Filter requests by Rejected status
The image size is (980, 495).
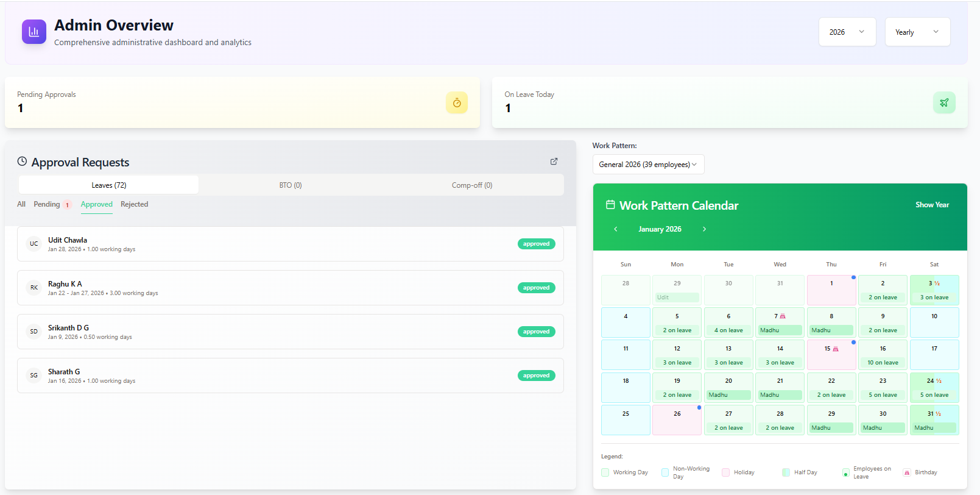(134, 204)
